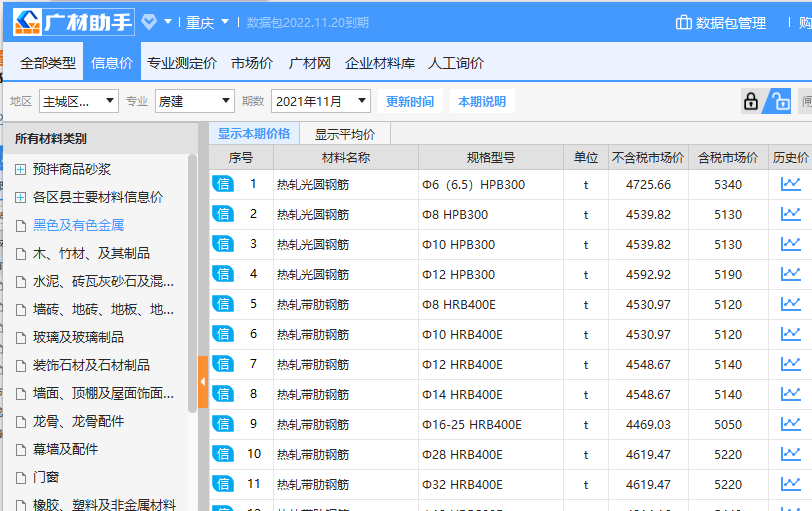Open history chart for Φ28 HRB400E row
The width and height of the screenshot is (812, 511).
[x=790, y=455]
